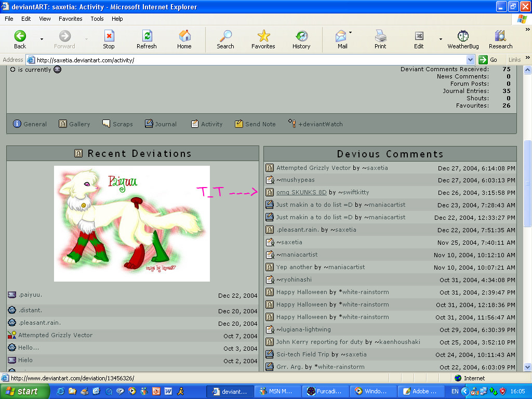Open the File menu

(9, 19)
